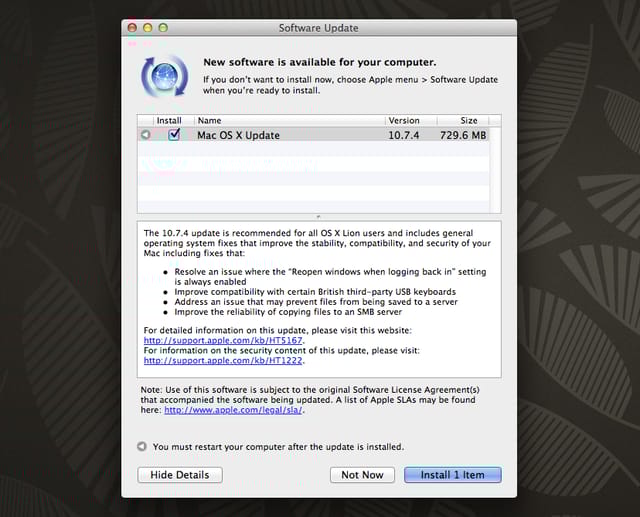Click the restart-required icon beside Mac OS X Update
Image resolution: width=640 pixels, height=517 pixels.
pyautogui.click(x=146, y=135)
